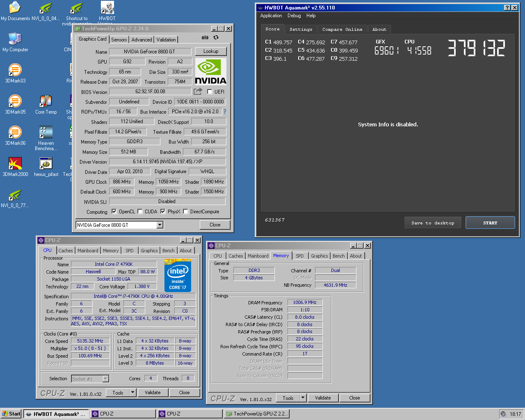This screenshot has width=525, height=420.
Task: Click the BIOS Version field 62.92.1F.00.08
Action: tap(150, 91)
